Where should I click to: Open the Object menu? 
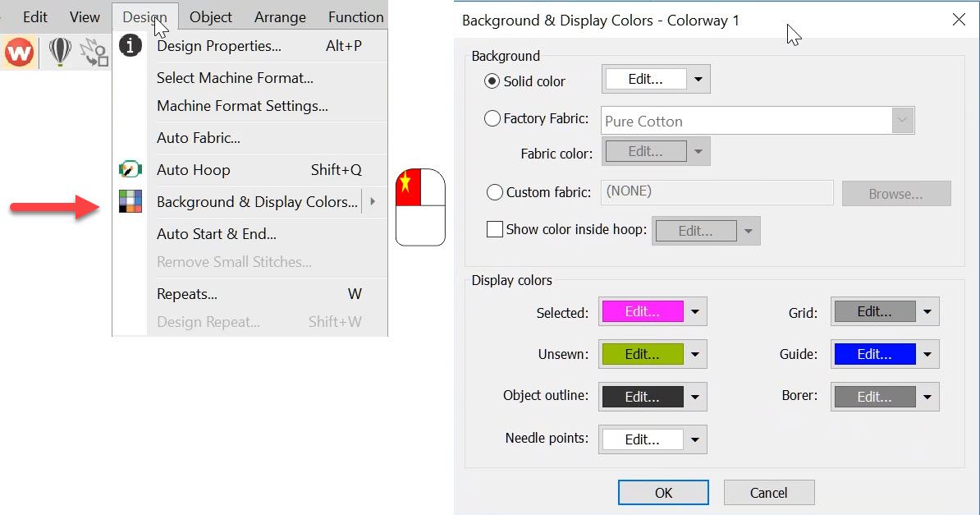point(211,16)
